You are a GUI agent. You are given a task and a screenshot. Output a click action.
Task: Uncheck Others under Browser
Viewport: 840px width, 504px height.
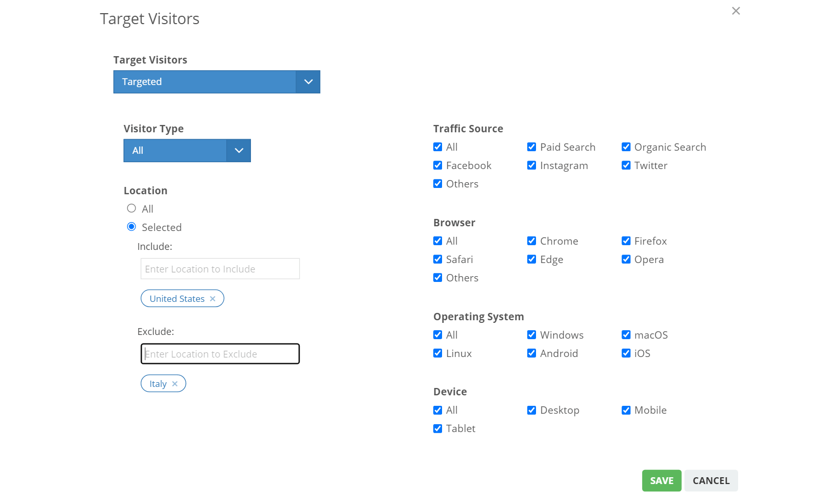pos(437,278)
